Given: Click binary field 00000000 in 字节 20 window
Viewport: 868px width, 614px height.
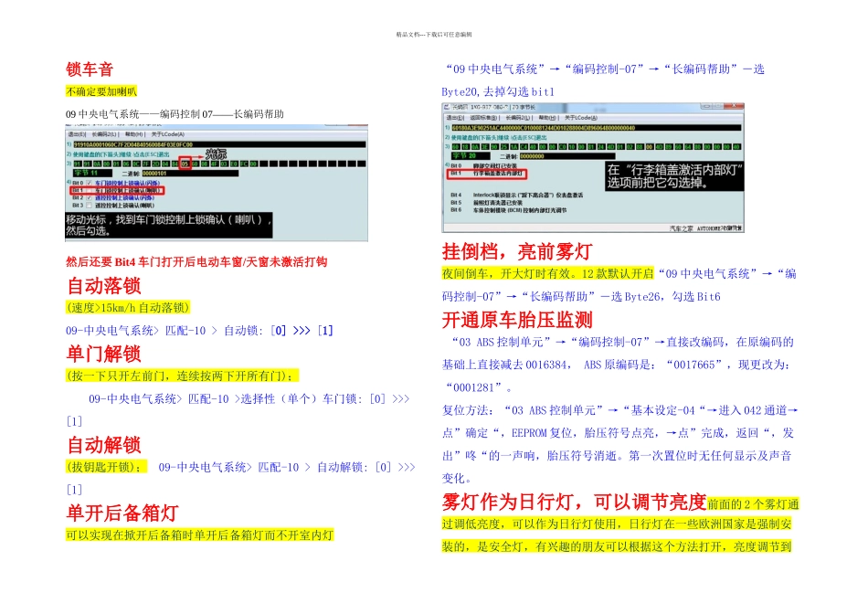Looking at the screenshot, I should pyautogui.click(x=568, y=156).
